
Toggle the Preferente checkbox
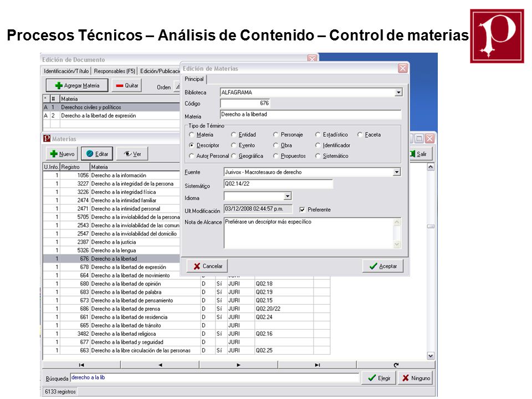(302, 209)
